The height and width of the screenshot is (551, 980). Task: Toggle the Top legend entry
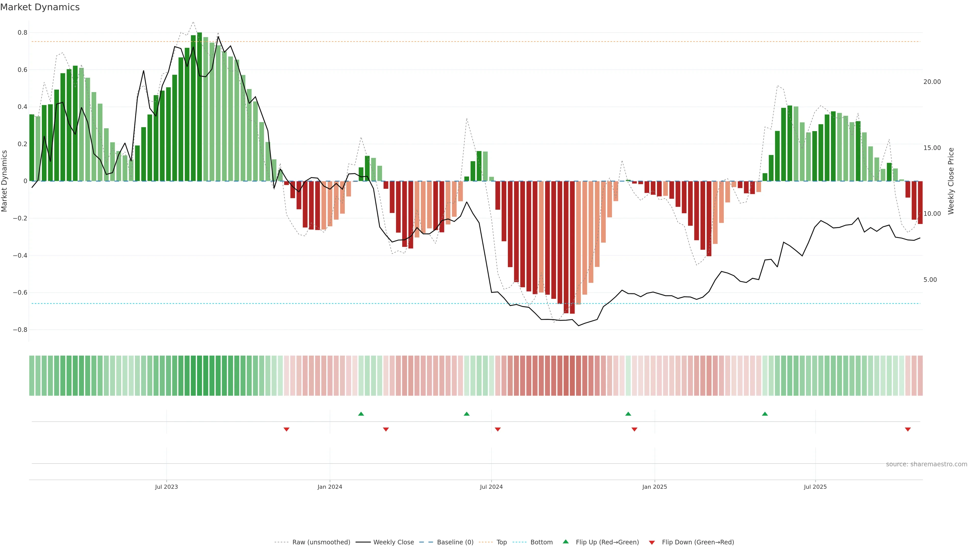point(501,542)
